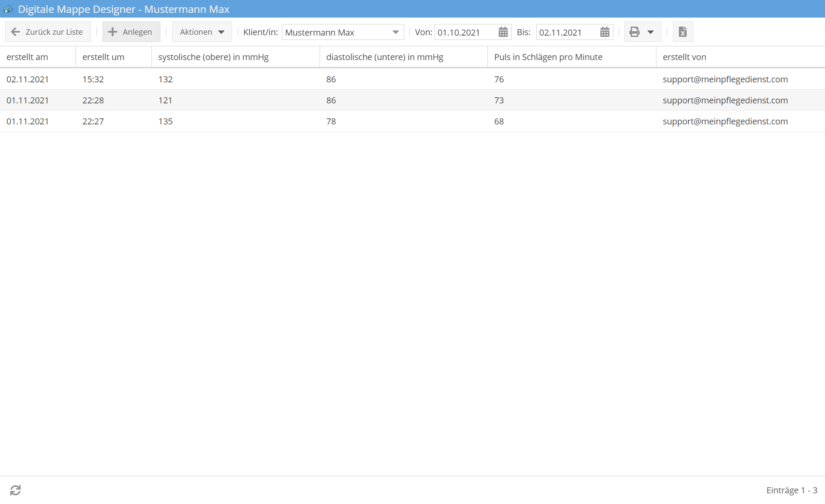Select the row from 02.11.2021 15:32
The image size is (825, 504).
click(257, 79)
